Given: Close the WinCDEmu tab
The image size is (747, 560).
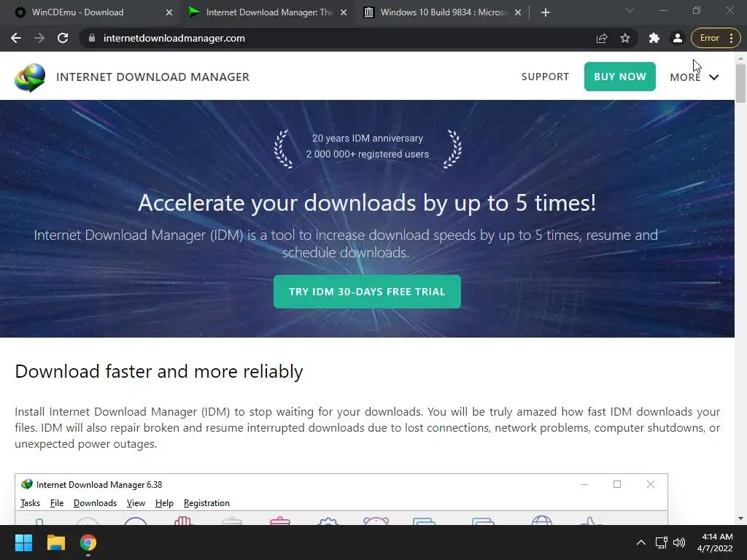Looking at the screenshot, I should click(x=169, y=12).
